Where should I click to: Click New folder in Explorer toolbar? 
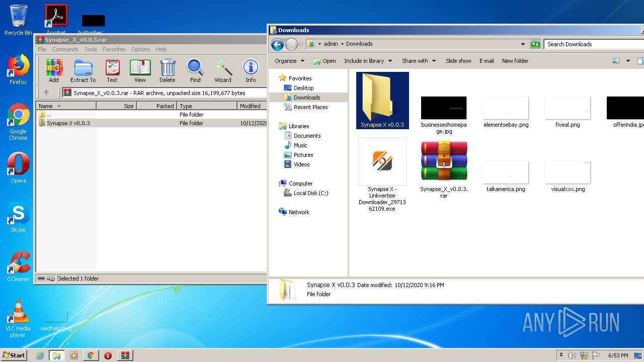pyautogui.click(x=515, y=61)
